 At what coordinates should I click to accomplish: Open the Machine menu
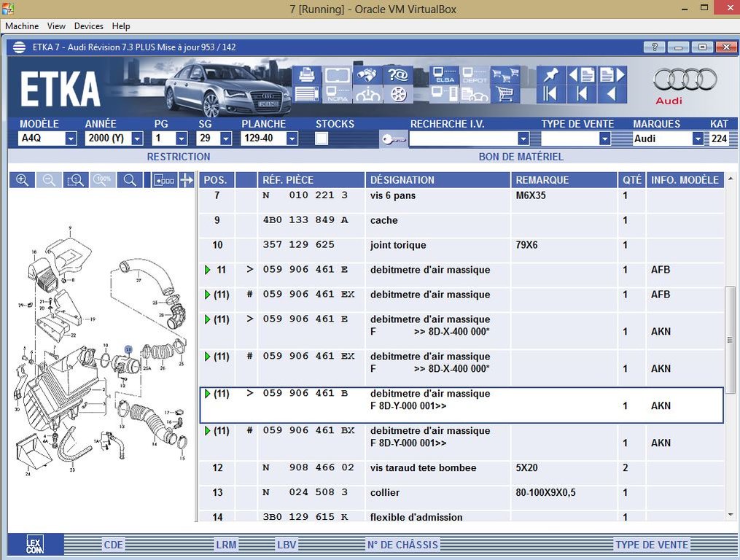pyautogui.click(x=22, y=26)
